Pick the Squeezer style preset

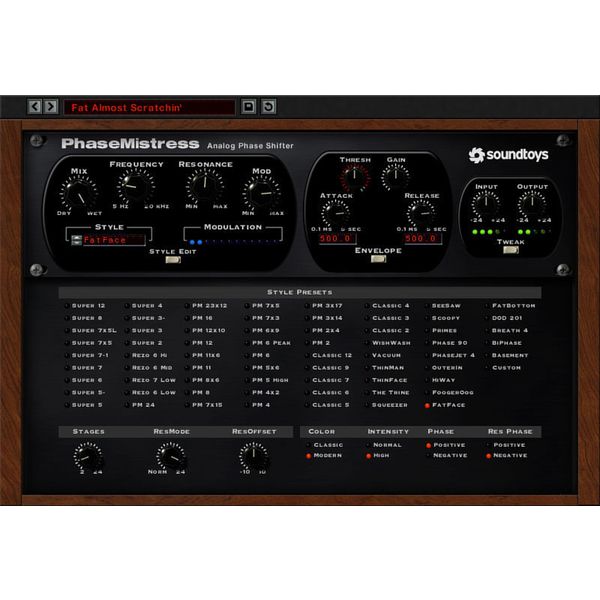386,405
